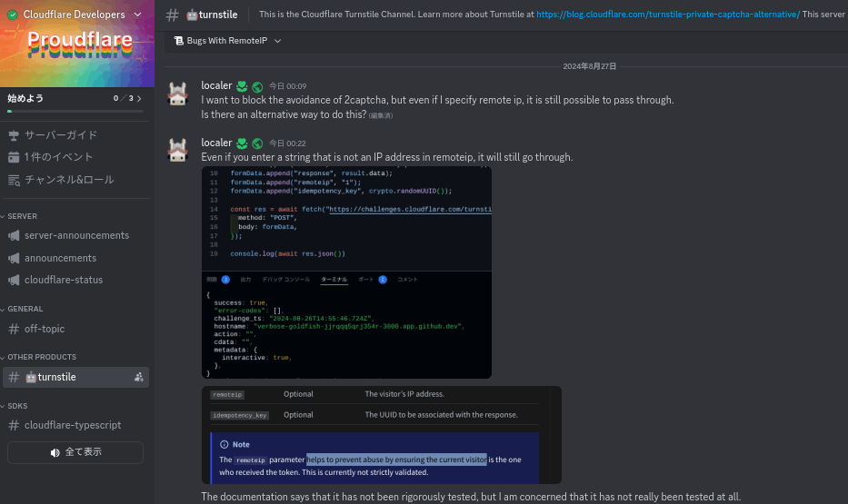Open the code editor screenshot attachment

pos(346,272)
